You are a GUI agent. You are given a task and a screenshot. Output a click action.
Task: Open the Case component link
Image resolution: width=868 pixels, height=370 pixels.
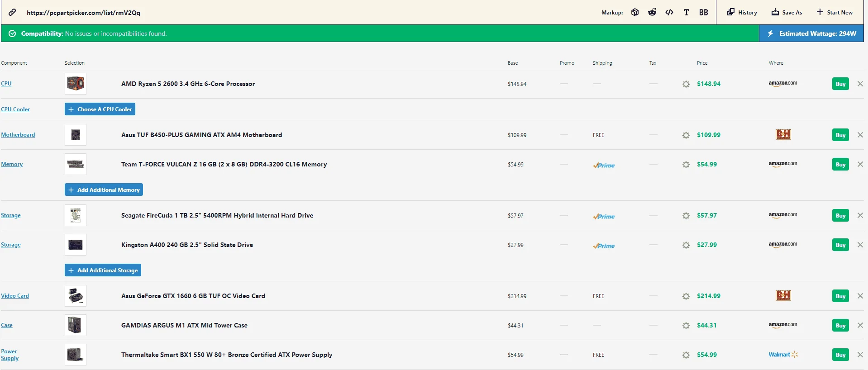[7, 325]
